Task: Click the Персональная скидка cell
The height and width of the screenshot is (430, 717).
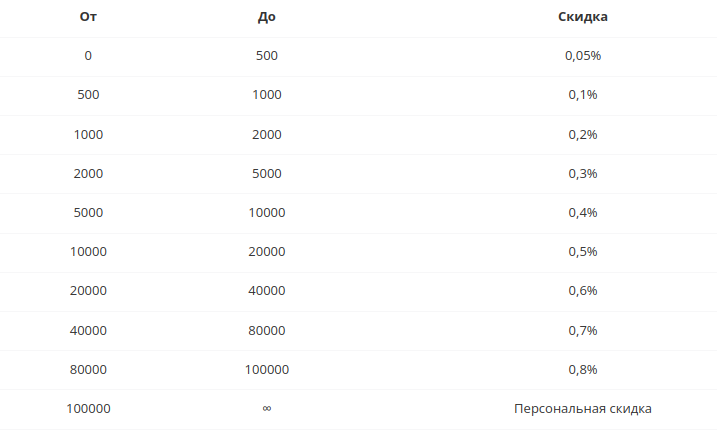Action: tap(583, 408)
